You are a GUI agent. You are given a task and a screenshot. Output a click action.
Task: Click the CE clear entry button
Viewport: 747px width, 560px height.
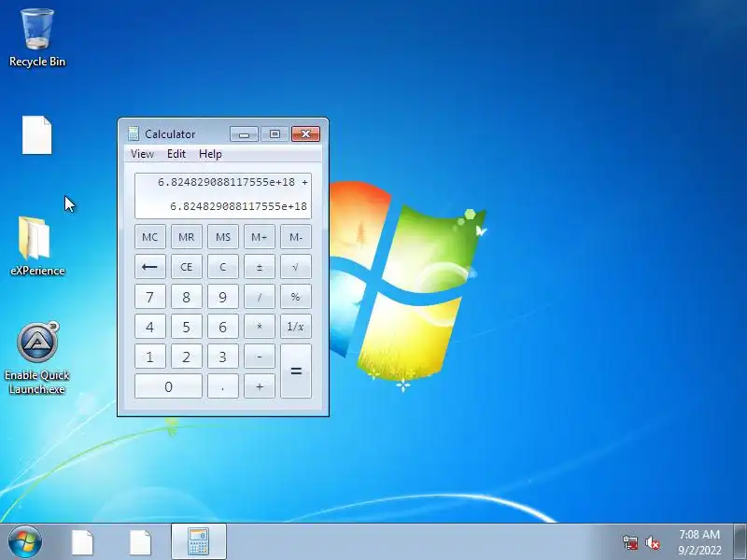pyautogui.click(x=186, y=267)
